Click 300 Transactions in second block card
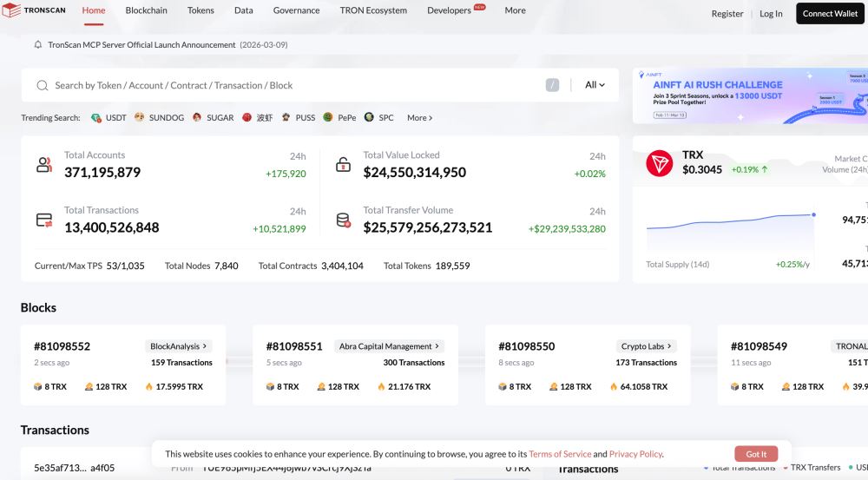Image resolution: width=868 pixels, height=480 pixels. [x=413, y=363]
